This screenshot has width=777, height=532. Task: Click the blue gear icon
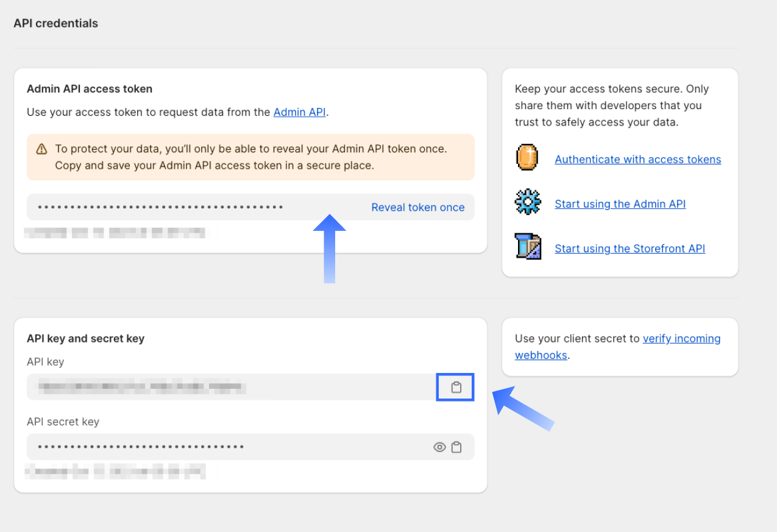(x=527, y=202)
